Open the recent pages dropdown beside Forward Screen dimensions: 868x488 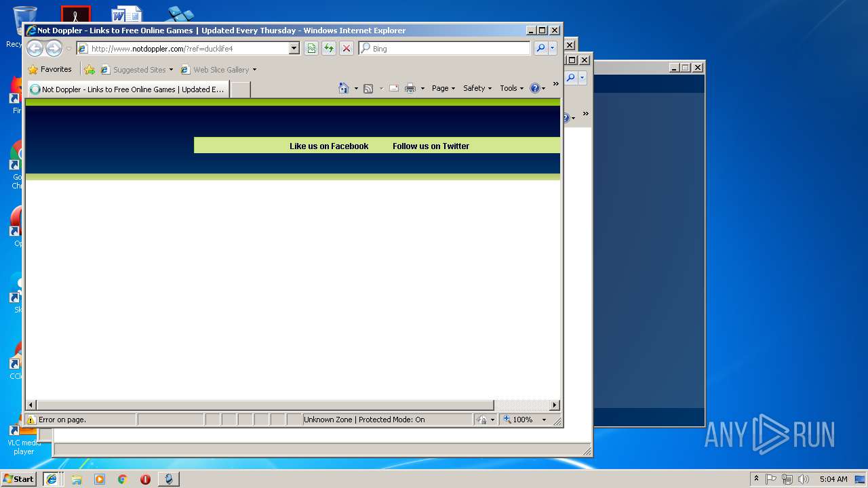click(x=68, y=49)
